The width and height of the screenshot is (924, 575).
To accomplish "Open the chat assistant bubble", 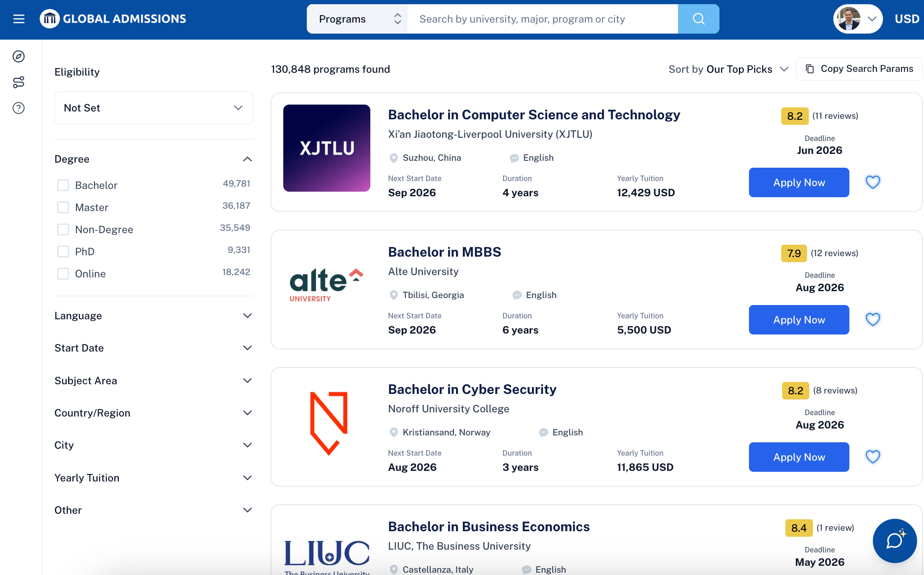I will [895, 540].
